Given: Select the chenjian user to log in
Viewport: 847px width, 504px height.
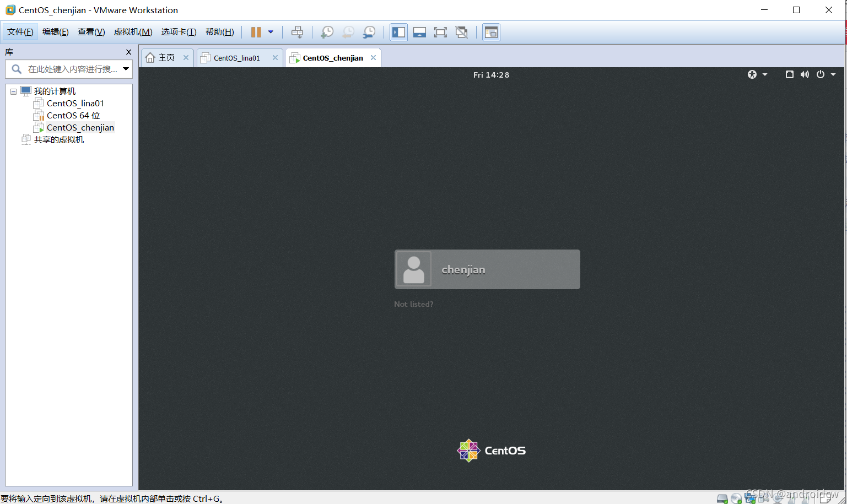Looking at the screenshot, I should pyautogui.click(x=487, y=269).
